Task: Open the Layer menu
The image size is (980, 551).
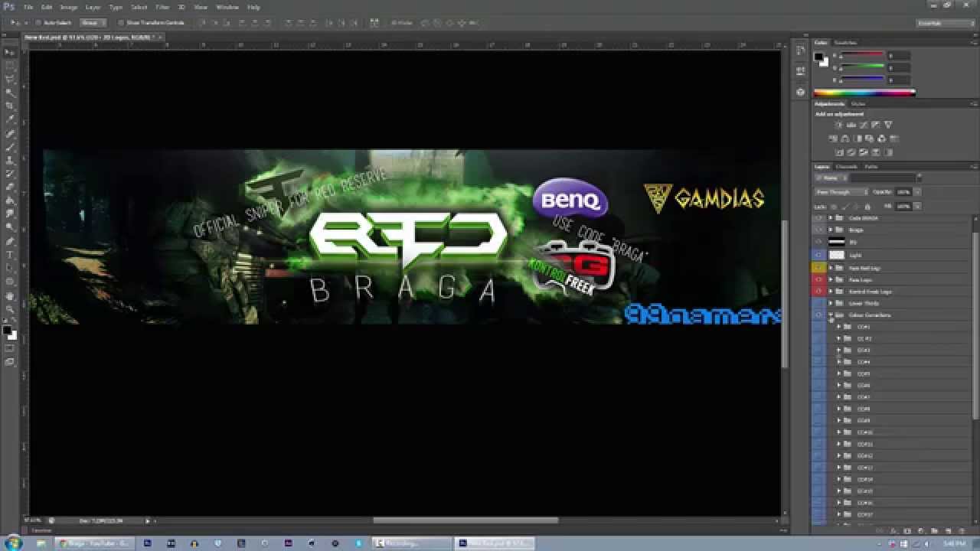Action: pos(93,7)
